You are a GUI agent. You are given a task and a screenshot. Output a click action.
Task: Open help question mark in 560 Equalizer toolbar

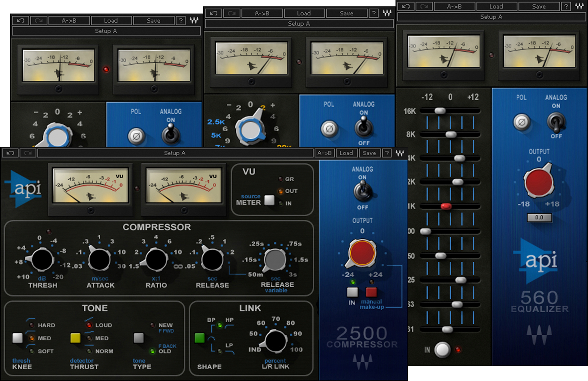click(x=565, y=6)
